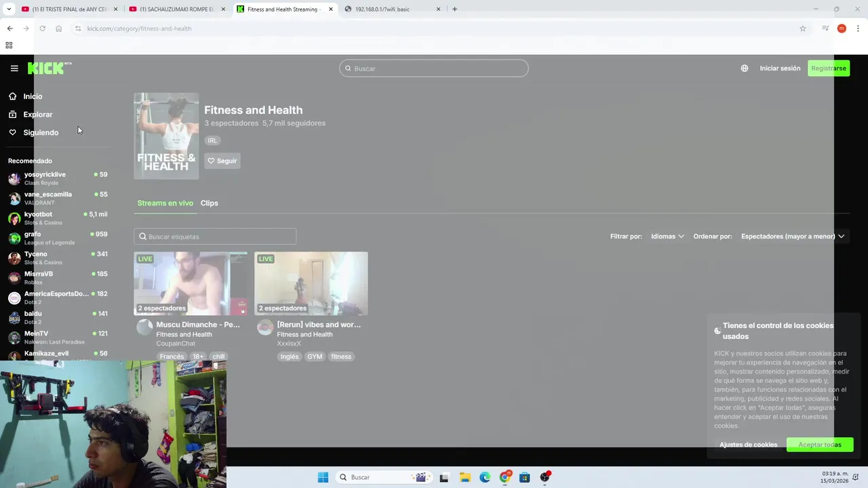Screen dimensions: 868x488
Task: Open the Chrome profile avatar
Action: click(x=842, y=28)
